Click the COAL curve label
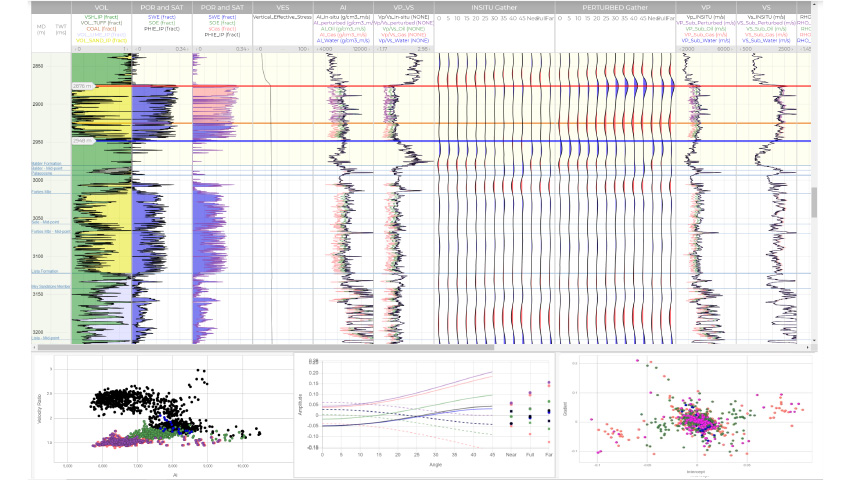Image resolution: width=852 pixels, height=480 pixels. click(102, 29)
